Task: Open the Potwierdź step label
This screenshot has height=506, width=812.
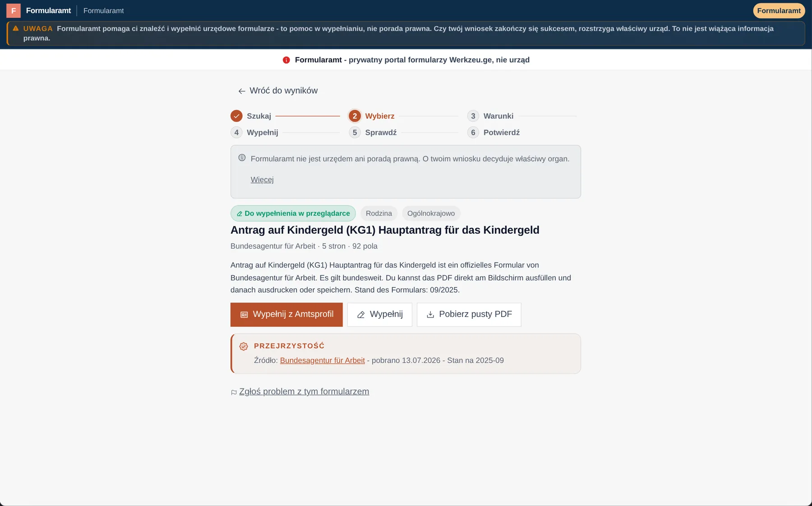Action: [x=502, y=133]
